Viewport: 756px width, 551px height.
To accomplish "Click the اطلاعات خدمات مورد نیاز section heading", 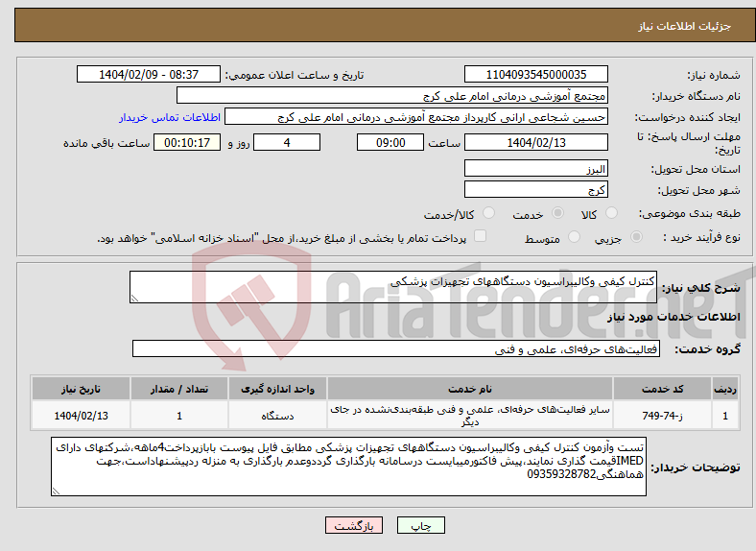I will coord(673,317).
